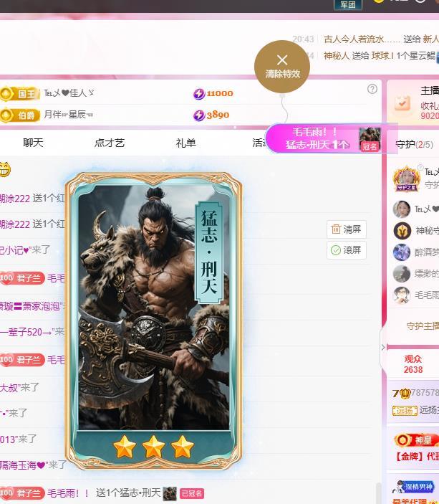Switch to the 聊天 tab
Viewport: 439px width, 504px height.
[x=33, y=143]
